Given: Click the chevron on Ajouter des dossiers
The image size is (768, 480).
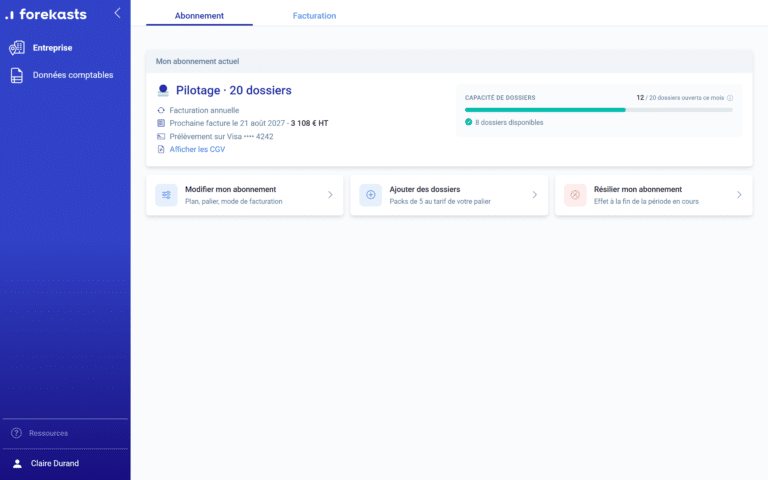Looking at the screenshot, I should 534,195.
